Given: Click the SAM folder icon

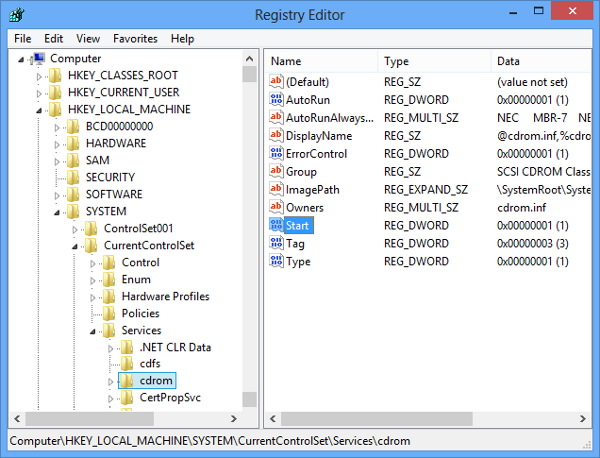Looking at the screenshot, I should 73,160.
